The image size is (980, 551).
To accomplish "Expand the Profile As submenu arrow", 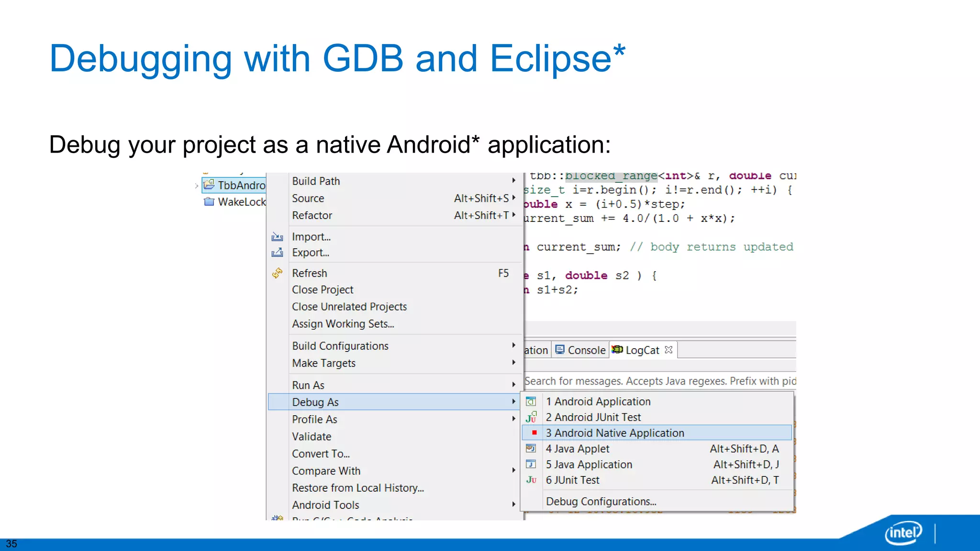I will (513, 419).
